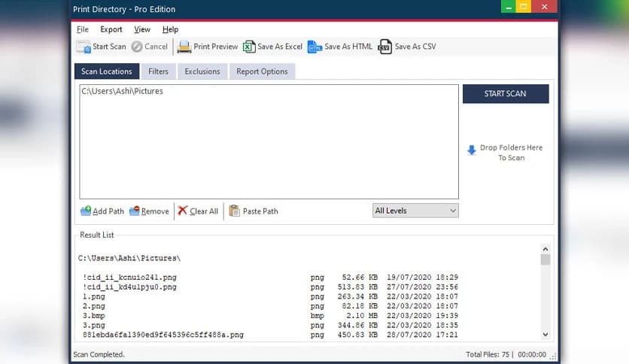Screen dimensions: 629x364
Task: Select the C:\Users\Ashi\Pictures path entry
Action: click(x=123, y=92)
